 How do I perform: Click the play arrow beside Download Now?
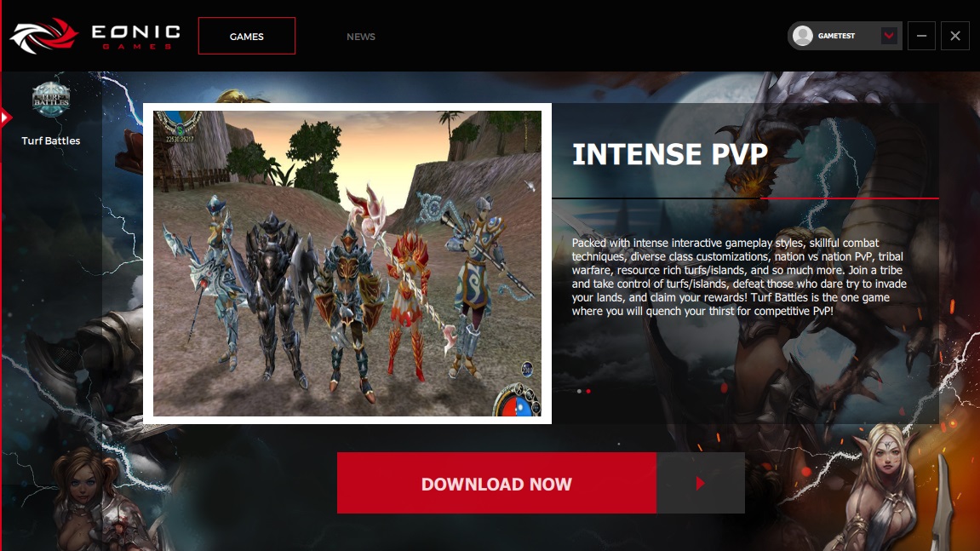coord(701,483)
